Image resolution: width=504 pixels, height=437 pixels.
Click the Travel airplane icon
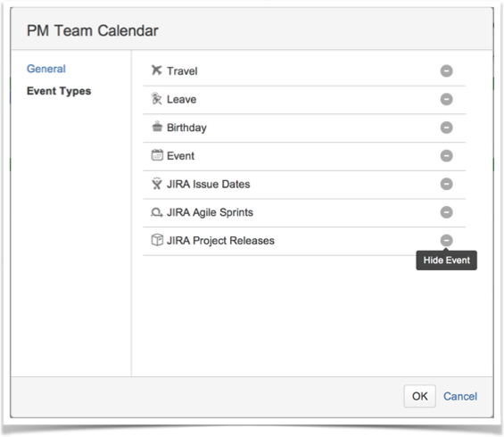pos(156,70)
